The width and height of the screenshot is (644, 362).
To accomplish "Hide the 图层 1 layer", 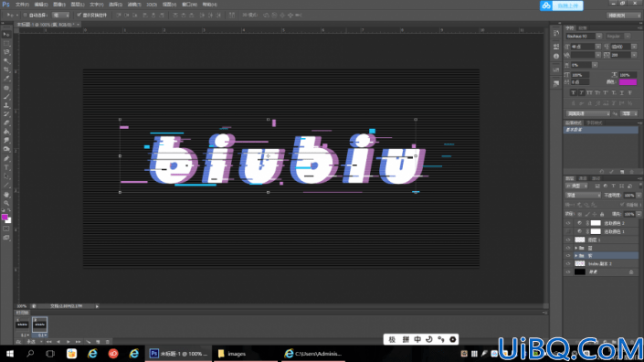I will [568, 240].
